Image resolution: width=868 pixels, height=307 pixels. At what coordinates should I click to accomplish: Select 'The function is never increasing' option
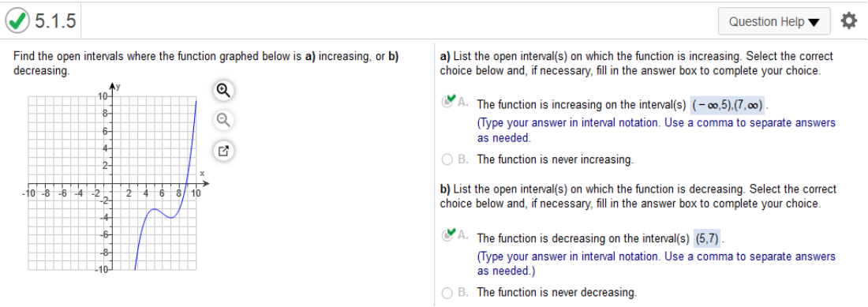point(448,160)
